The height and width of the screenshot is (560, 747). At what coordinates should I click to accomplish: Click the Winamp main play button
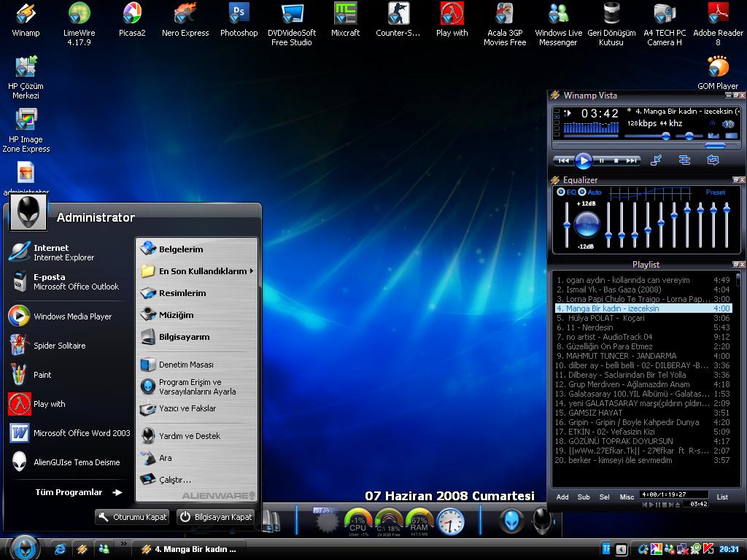[583, 161]
